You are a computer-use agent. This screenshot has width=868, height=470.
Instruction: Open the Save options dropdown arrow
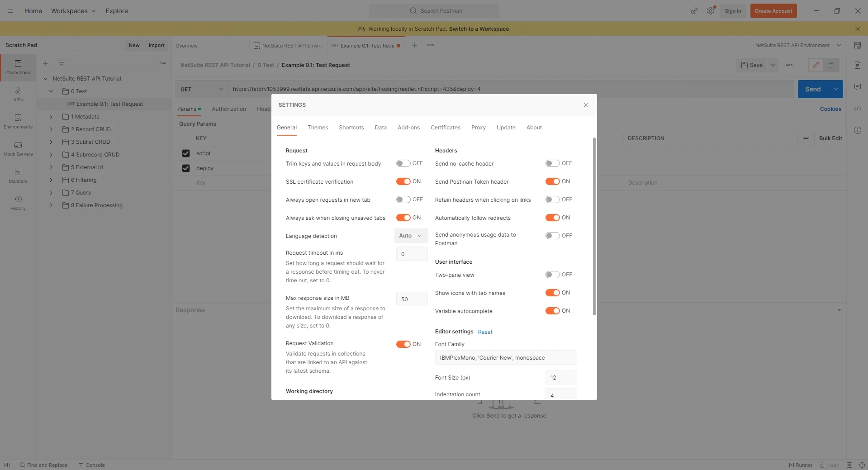pyautogui.click(x=773, y=65)
